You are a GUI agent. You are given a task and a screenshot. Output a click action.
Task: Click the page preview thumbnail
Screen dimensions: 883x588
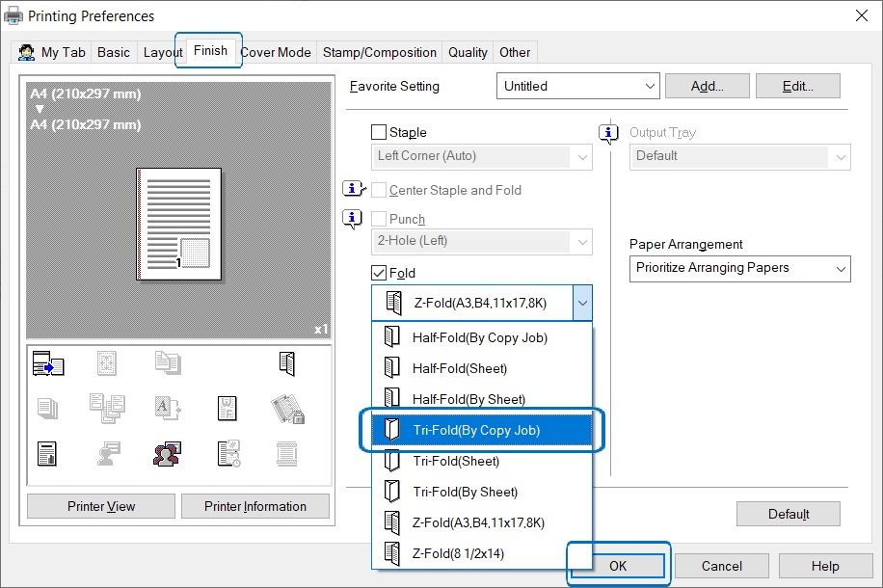179,224
